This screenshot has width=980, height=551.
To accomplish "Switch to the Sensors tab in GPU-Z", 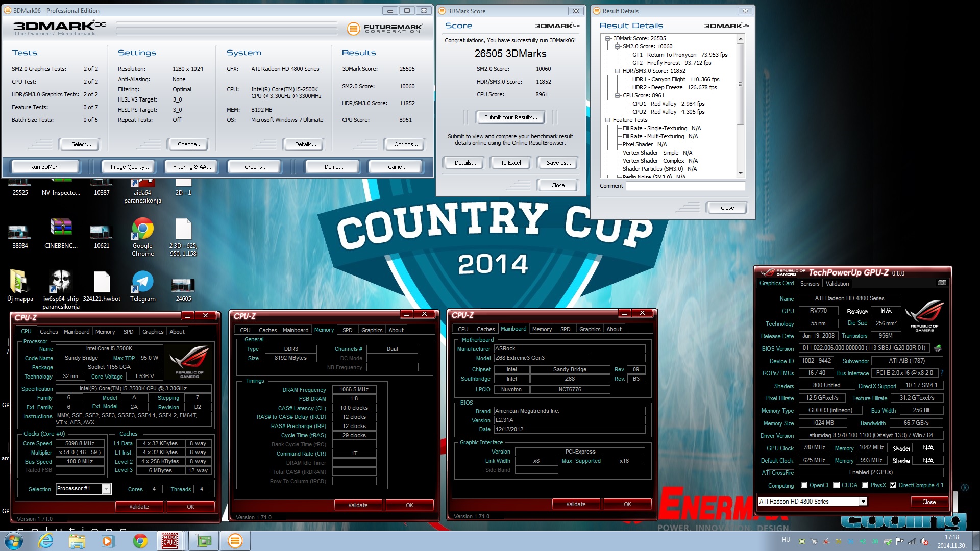I will coord(810,284).
